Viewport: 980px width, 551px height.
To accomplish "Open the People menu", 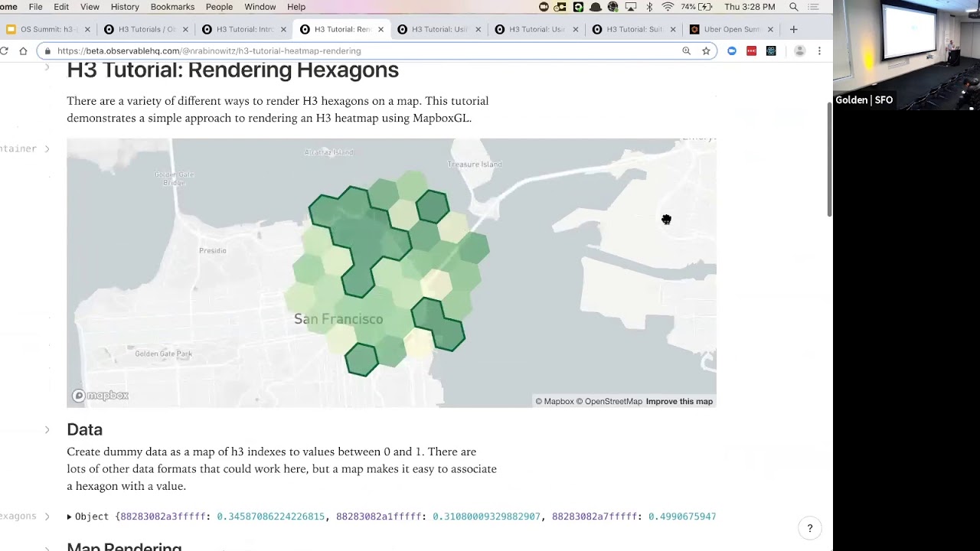I will (219, 7).
